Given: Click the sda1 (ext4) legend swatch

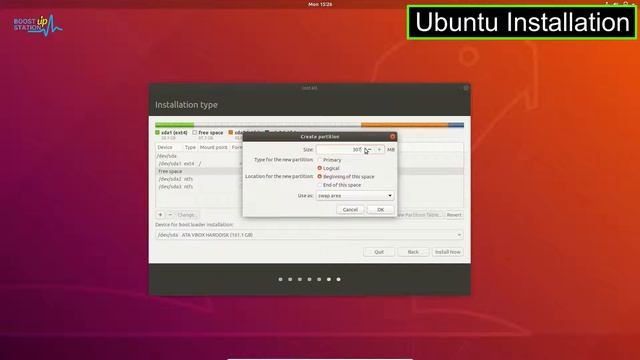Looking at the screenshot, I should click(158, 133).
